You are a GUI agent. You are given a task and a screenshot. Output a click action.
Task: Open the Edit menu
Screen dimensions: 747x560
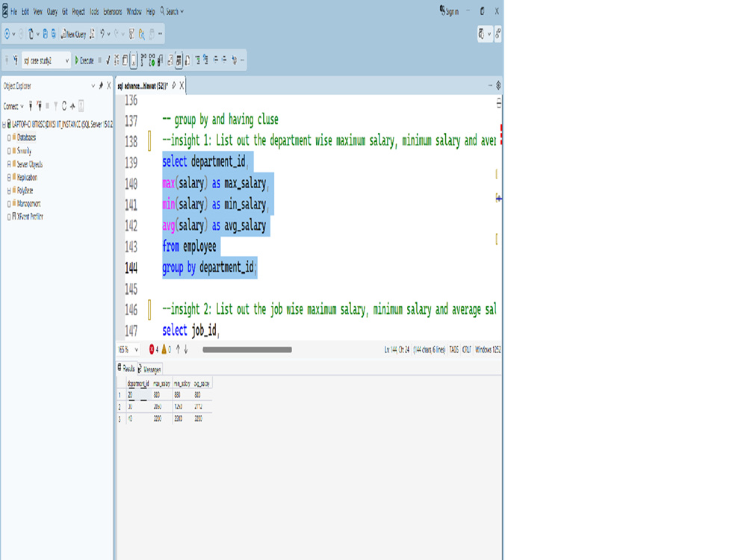click(25, 11)
